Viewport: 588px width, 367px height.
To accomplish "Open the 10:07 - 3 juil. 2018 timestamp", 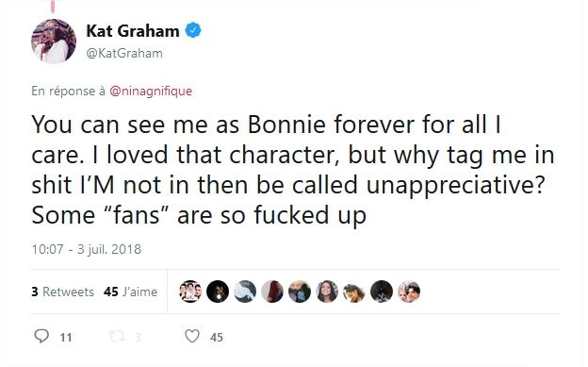I will (87, 249).
